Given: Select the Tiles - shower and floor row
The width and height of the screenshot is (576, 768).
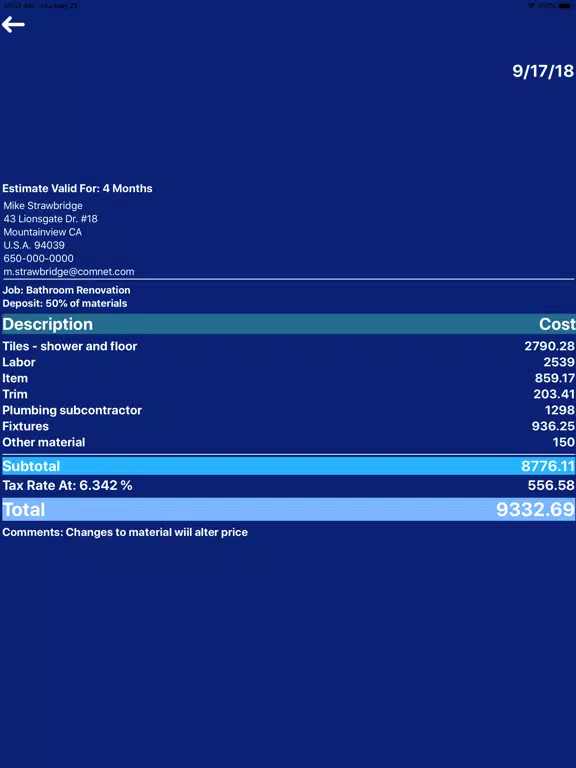Looking at the screenshot, I should pyautogui.click(x=288, y=346).
